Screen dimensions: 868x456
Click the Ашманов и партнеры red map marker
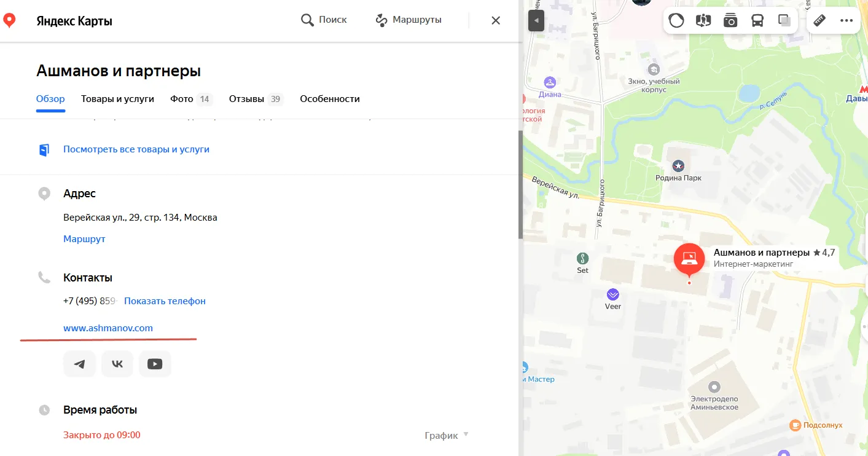tap(689, 260)
